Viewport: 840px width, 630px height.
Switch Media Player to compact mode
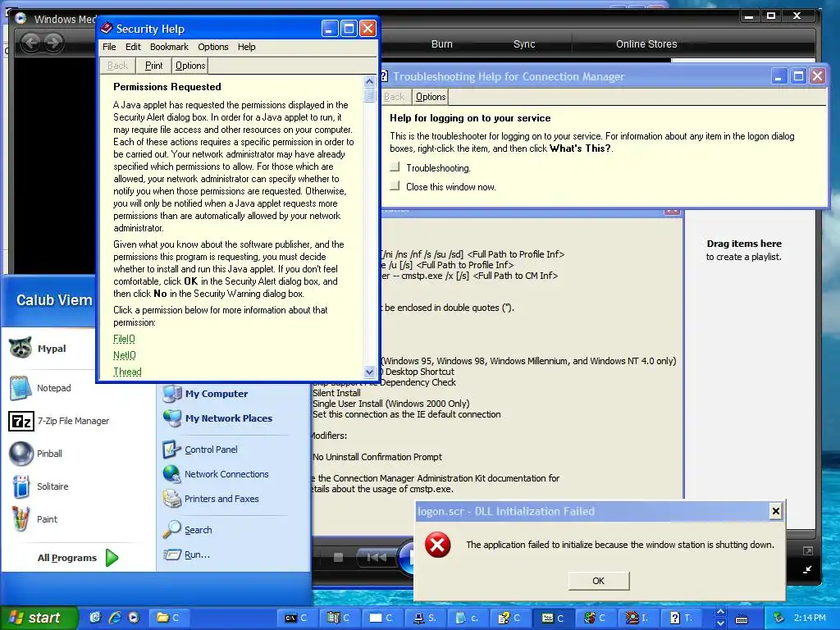point(807,570)
